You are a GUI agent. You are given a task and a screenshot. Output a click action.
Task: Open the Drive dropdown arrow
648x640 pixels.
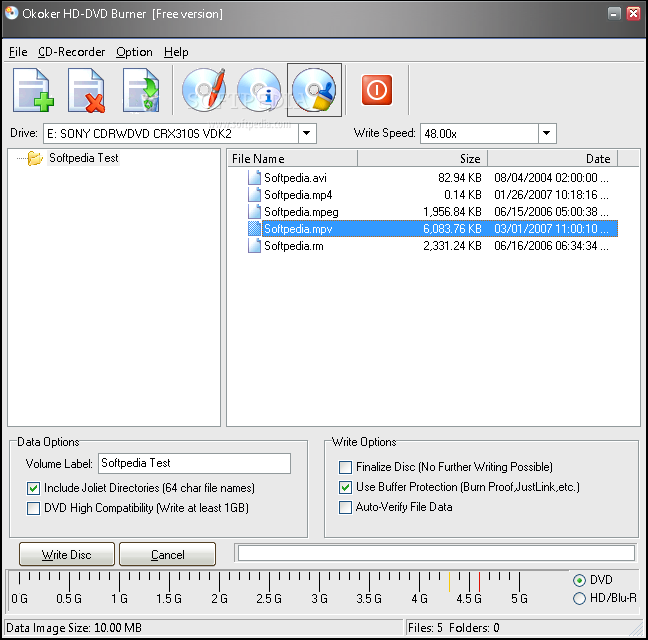[x=307, y=133]
